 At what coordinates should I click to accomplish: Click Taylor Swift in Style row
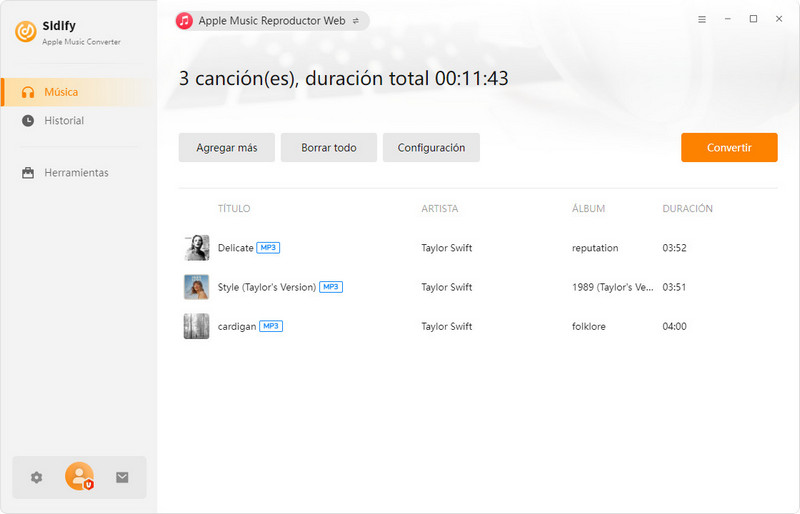point(446,287)
